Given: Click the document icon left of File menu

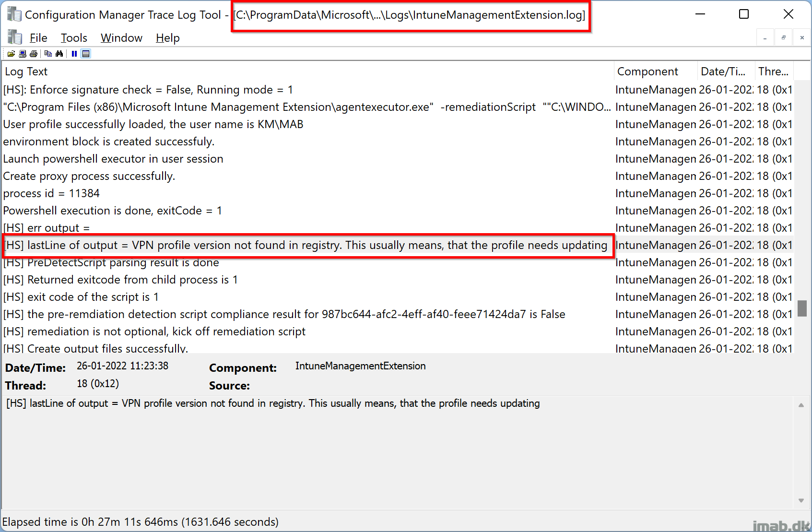Looking at the screenshot, I should click(15, 37).
